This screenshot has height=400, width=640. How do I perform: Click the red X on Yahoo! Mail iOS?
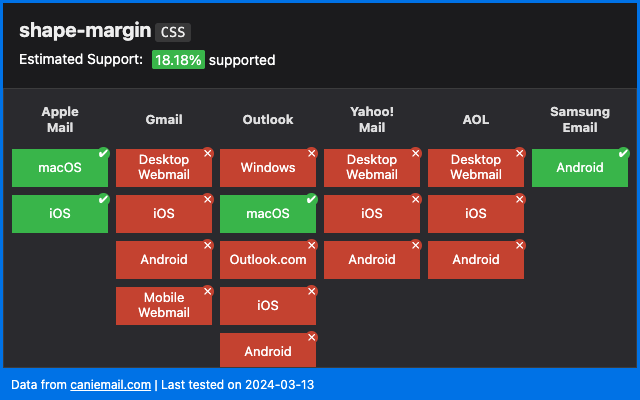click(415, 199)
